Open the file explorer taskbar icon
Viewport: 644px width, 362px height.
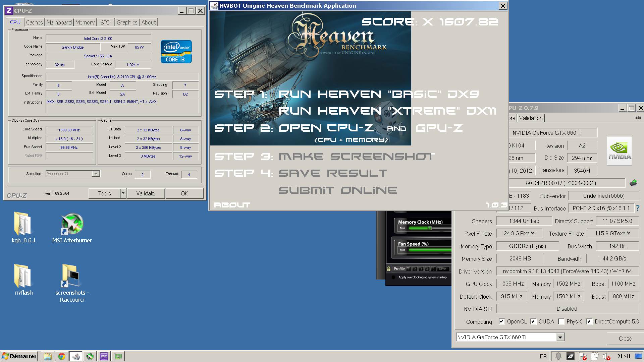tap(47, 356)
